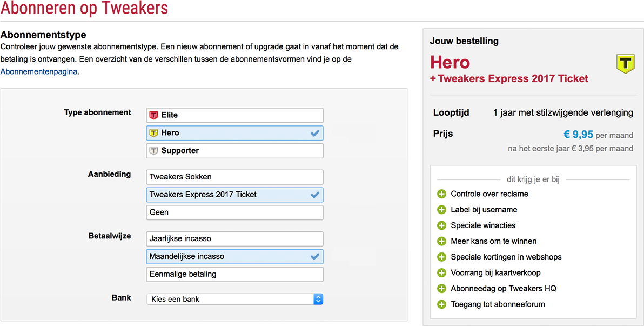Open the Abonnementenpagina link
Image resolution: width=644 pixels, height=326 pixels.
tap(39, 71)
